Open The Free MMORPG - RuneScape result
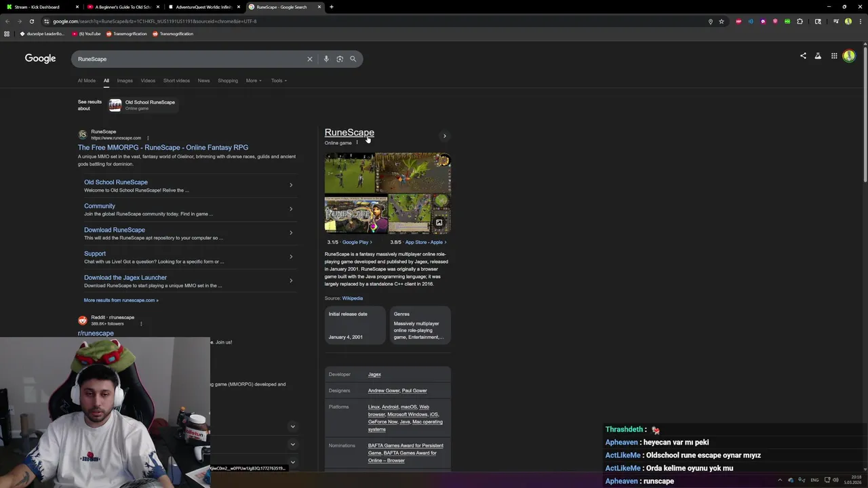Image resolution: width=868 pixels, height=488 pixels. tap(163, 147)
